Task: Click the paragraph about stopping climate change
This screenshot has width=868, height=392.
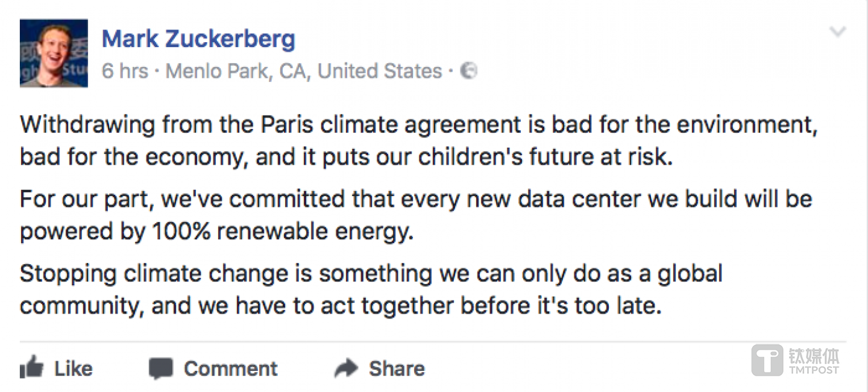Action: (x=371, y=290)
